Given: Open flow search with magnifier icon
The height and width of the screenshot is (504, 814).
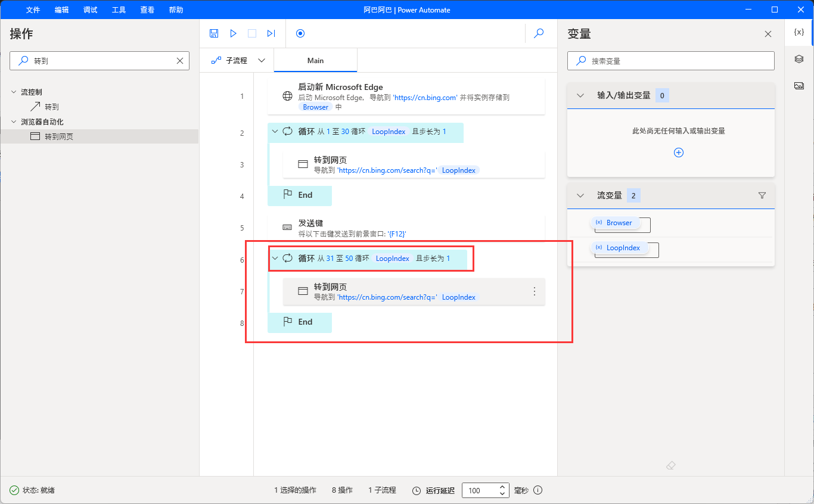Looking at the screenshot, I should [x=539, y=33].
